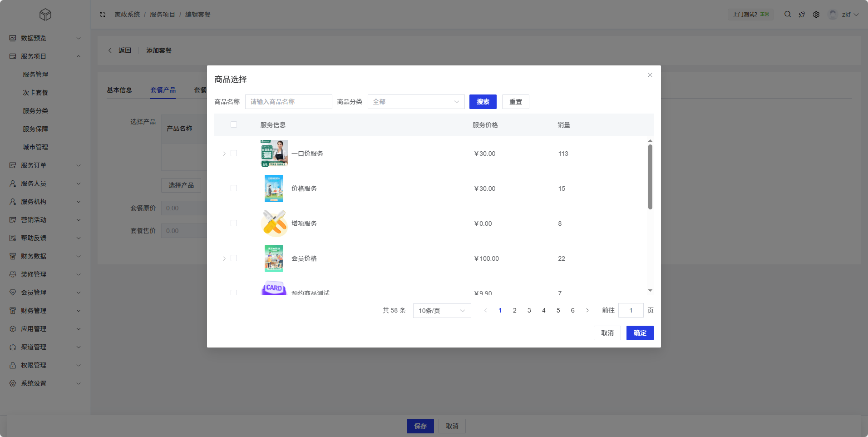Close the 商品选择 dialog with X

[x=650, y=75]
